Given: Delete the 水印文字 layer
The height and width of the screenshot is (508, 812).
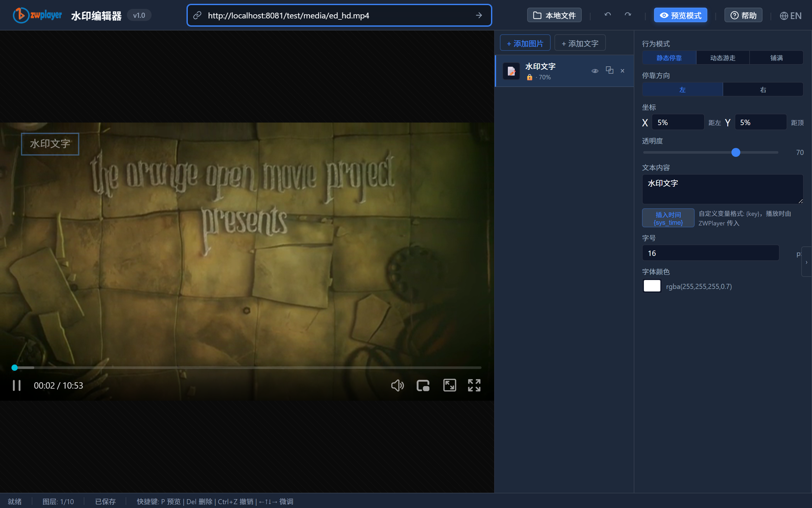Looking at the screenshot, I should [x=622, y=71].
